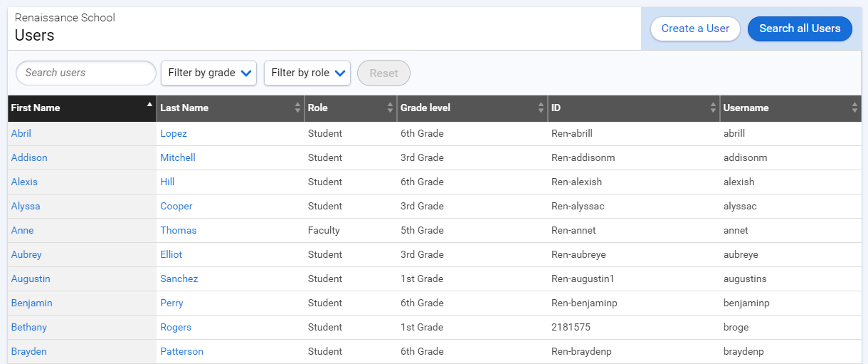The width and height of the screenshot is (868, 364).
Task: Select ID cell Ren-abrill
Action: pos(572,133)
